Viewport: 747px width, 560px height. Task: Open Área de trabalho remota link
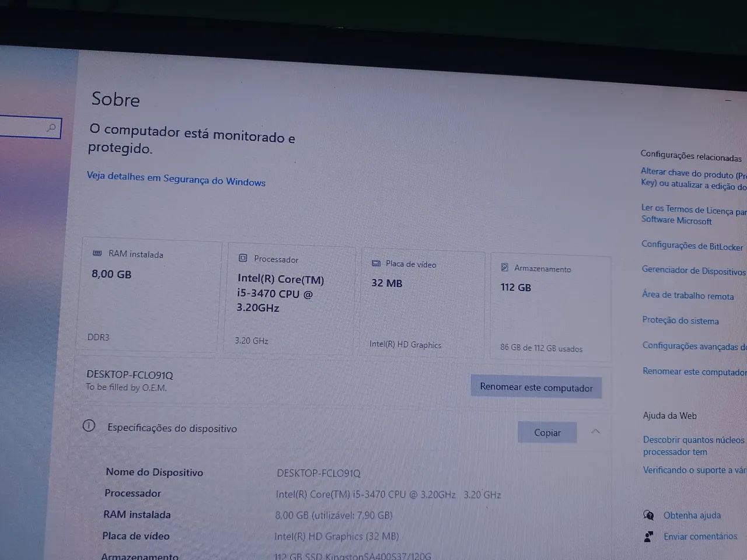[687, 295]
